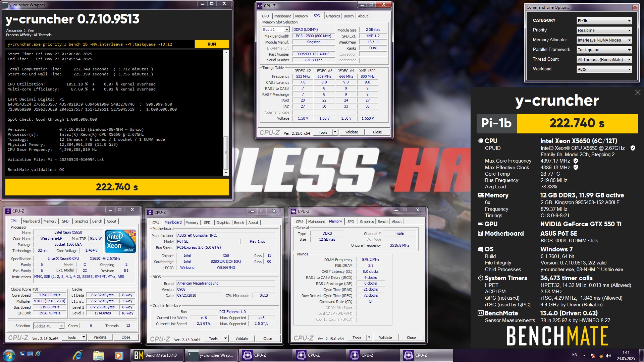Open Action Center flag tray icon
This screenshot has height=362, width=644.
[592, 356]
